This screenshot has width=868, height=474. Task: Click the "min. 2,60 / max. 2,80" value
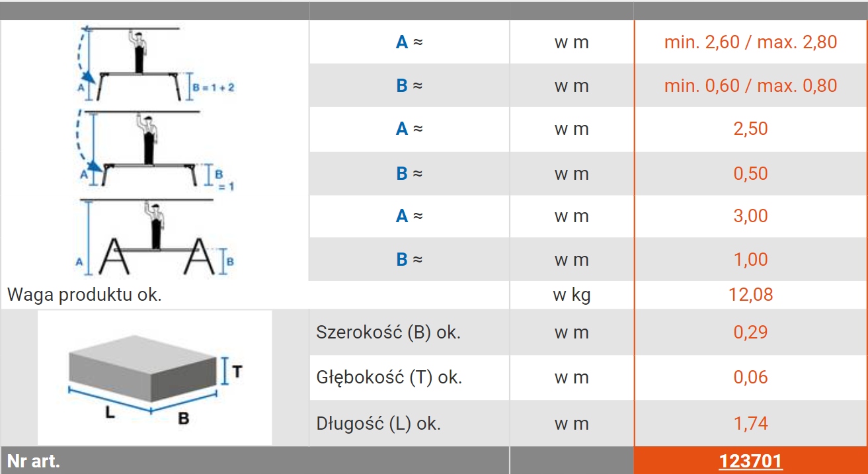pyautogui.click(x=750, y=42)
